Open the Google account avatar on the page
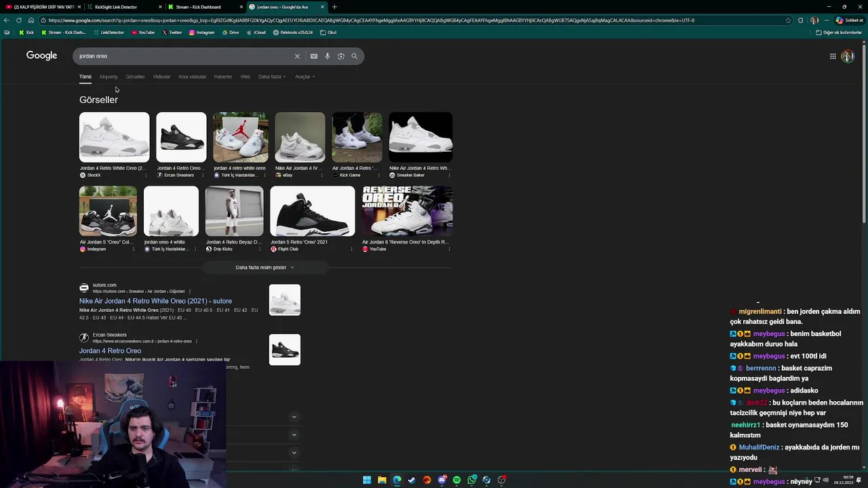The width and height of the screenshot is (868, 488). (x=848, y=56)
